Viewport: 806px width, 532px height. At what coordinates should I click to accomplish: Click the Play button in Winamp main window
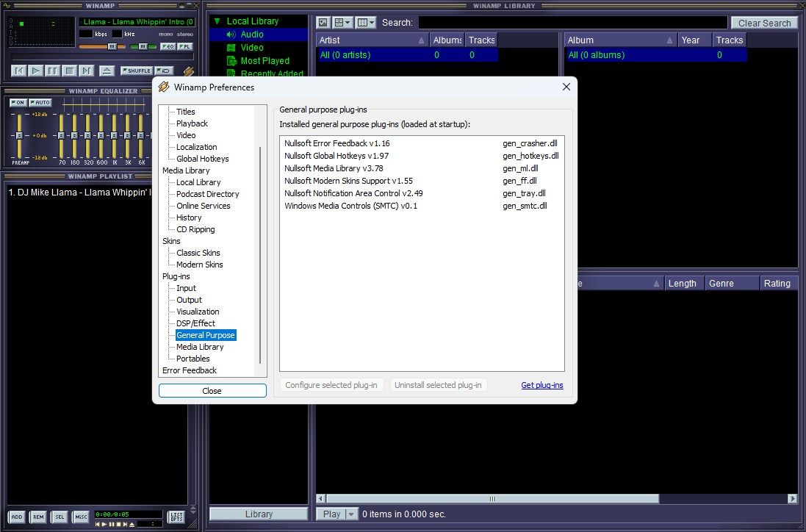pos(35,71)
